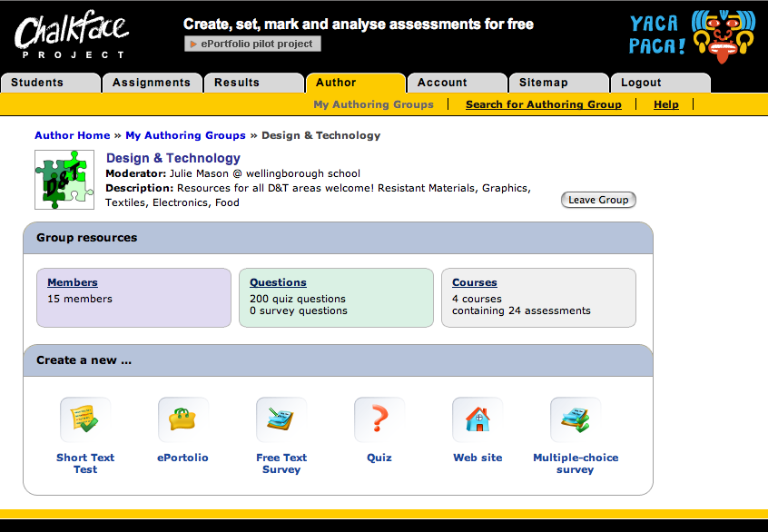768x532 pixels.
Task: Open the ePortfolio pilot project button
Action: pyautogui.click(x=252, y=44)
